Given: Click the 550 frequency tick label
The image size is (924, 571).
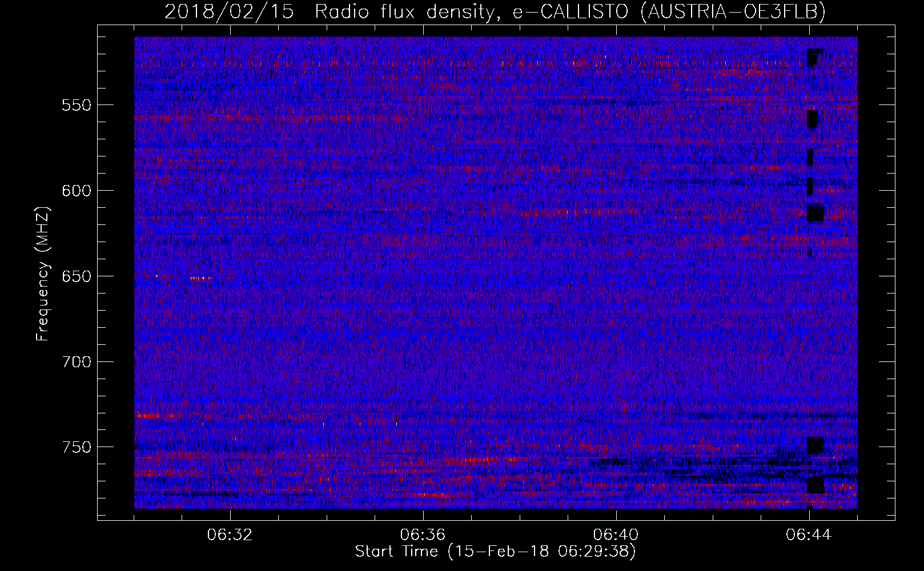Looking at the screenshot, I should pos(77,105).
